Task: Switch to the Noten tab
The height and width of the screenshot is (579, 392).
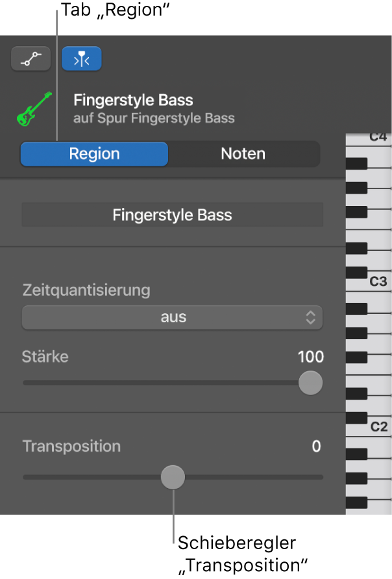Action: click(243, 153)
